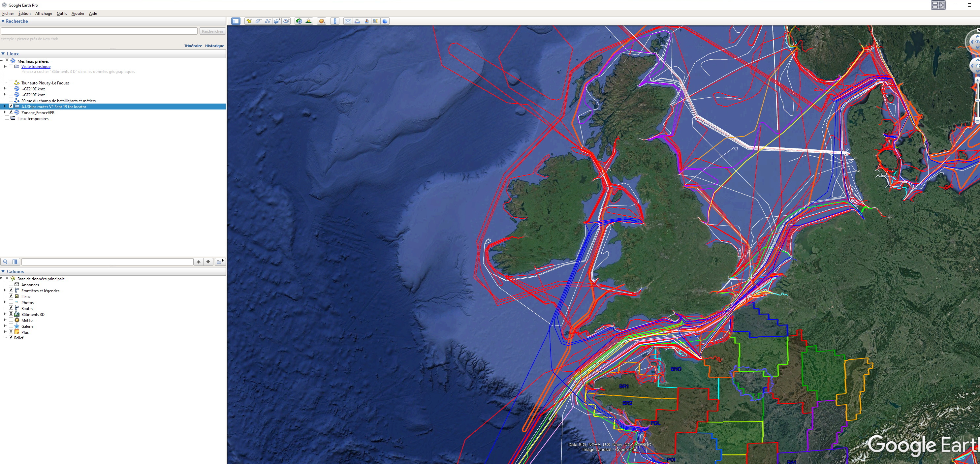This screenshot has width=980, height=464.
Task: Click the Rechercher button
Action: (x=213, y=31)
